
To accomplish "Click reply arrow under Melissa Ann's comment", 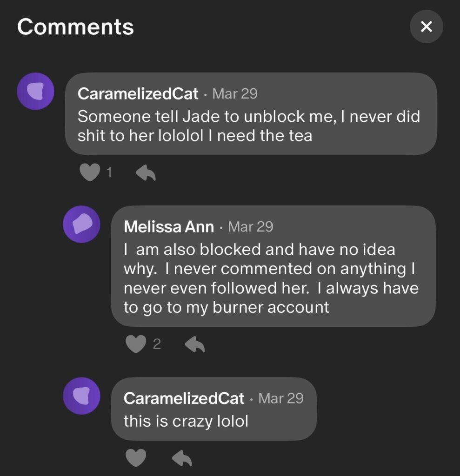I will tap(194, 344).
